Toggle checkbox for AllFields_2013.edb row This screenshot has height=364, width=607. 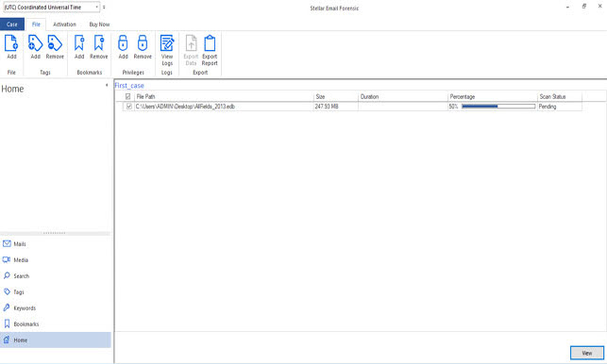click(129, 107)
